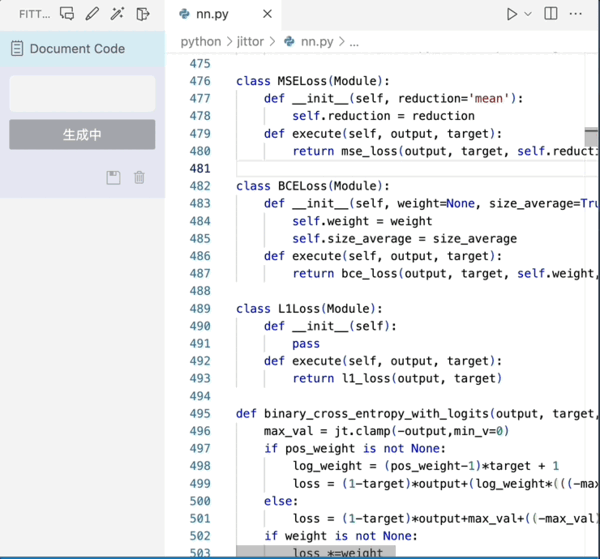
Task: Open the python breadcrumb folder
Action: tap(201, 42)
